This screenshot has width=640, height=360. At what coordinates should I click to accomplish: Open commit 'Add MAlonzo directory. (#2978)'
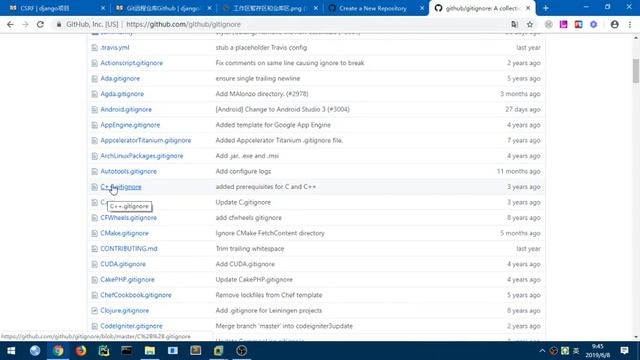coord(262,94)
